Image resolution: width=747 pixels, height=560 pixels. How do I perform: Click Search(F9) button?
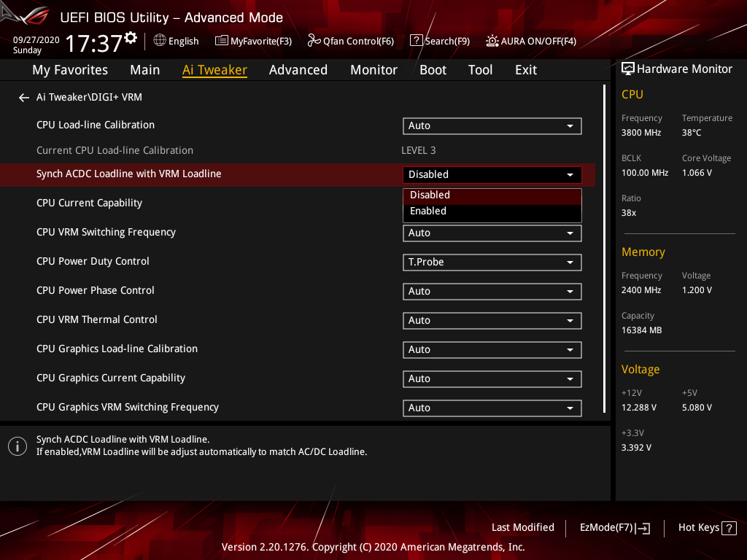[440, 41]
